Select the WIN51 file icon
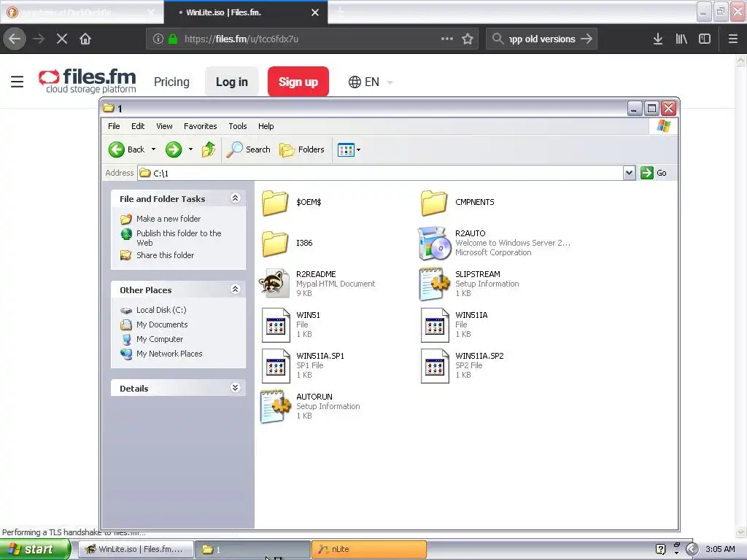The width and height of the screenshot is (747, 560). pos(276,325)
